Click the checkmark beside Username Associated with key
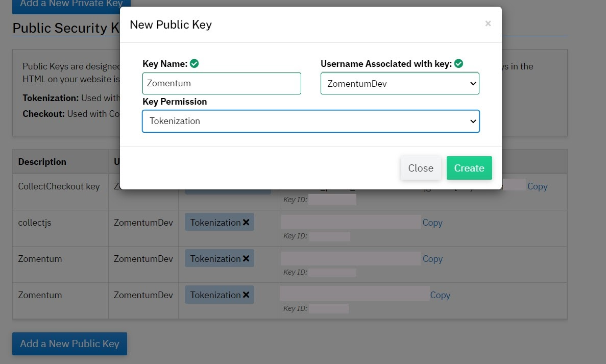Image resolution: width=606 pixels, height=364 pixels. 459,63
